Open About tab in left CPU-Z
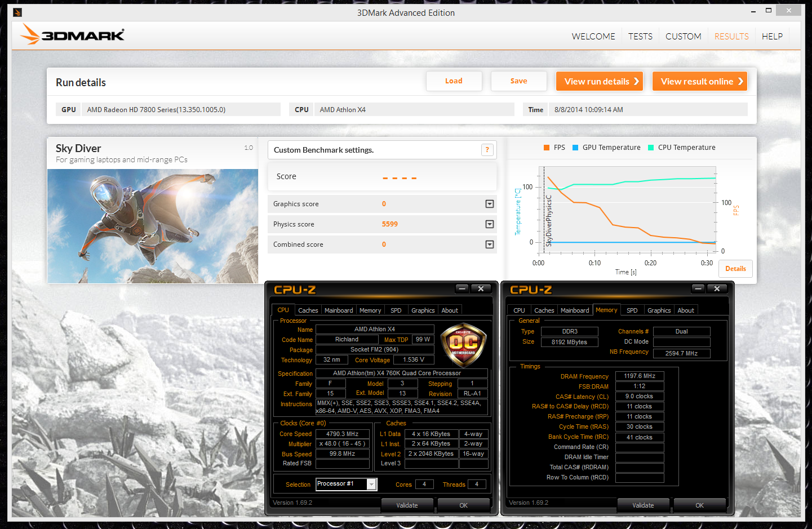The image size is (812, 529). click(x=450, y=310)
